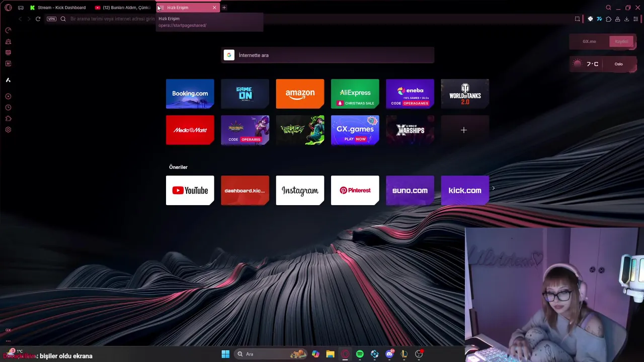Image resolution: width=644 pixels, height=362 pixels.
Task: Open the World of Tanks tile
Action: point(465,94)
